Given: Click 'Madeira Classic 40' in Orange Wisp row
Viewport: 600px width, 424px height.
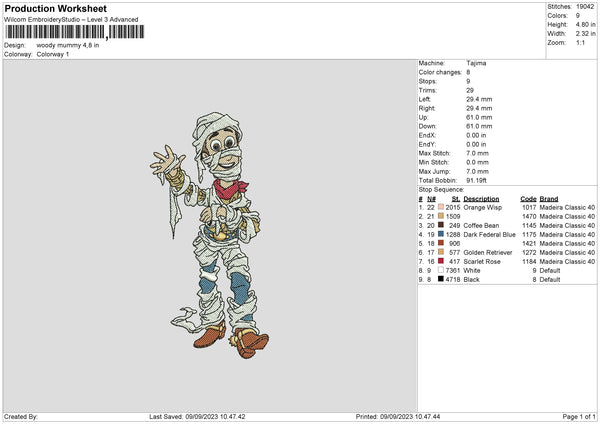Looking at the screenshot, I should (567, 207).
